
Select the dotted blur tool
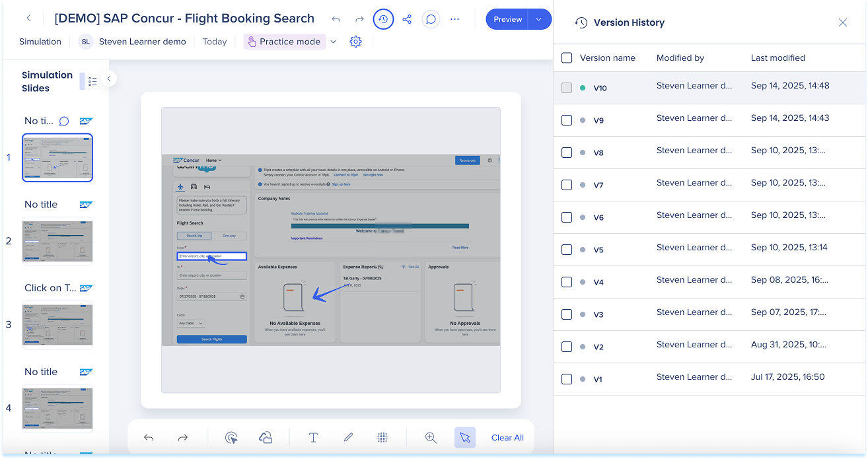(x=382, y=437)
